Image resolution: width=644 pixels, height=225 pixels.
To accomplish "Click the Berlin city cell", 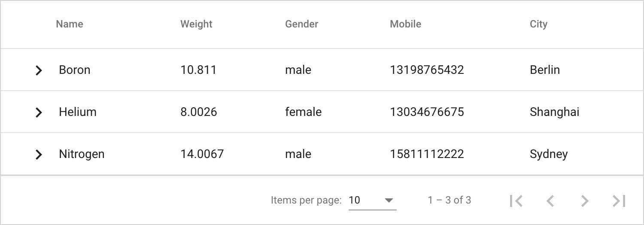I will (x=545, y=70).
